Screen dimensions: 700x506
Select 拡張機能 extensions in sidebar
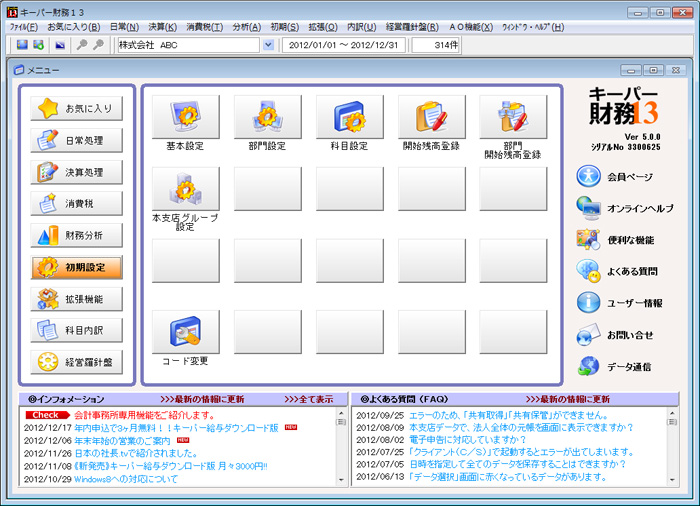(77, 299)
